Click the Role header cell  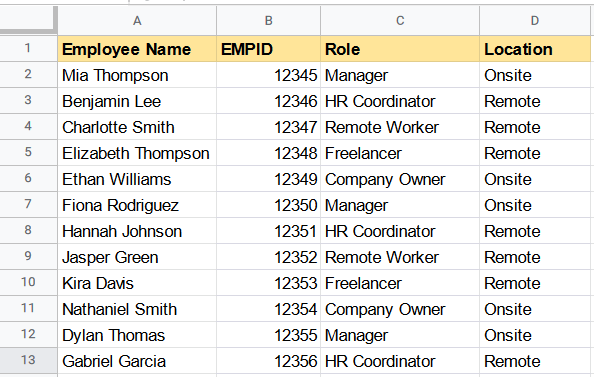pyautogui.click(x=400, y=49)
